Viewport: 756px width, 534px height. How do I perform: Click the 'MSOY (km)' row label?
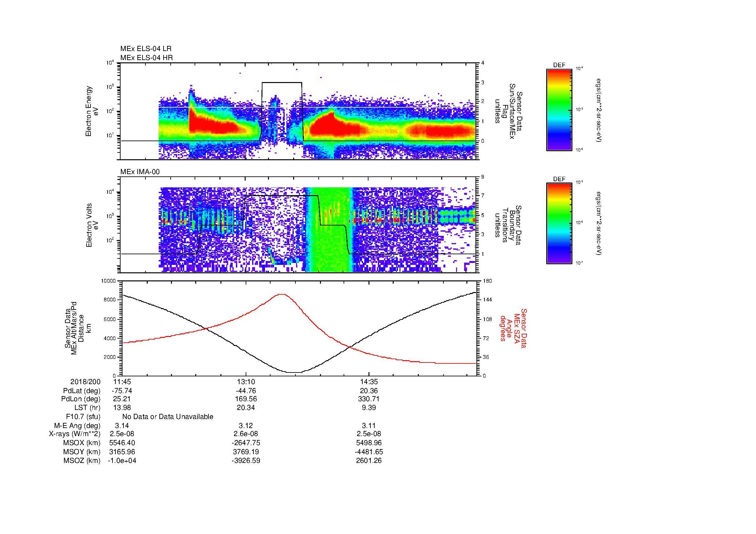(82, 452)
